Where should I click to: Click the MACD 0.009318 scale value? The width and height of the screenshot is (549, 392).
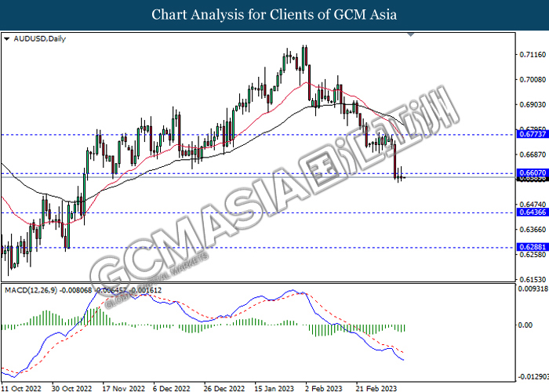pos(533,289)
